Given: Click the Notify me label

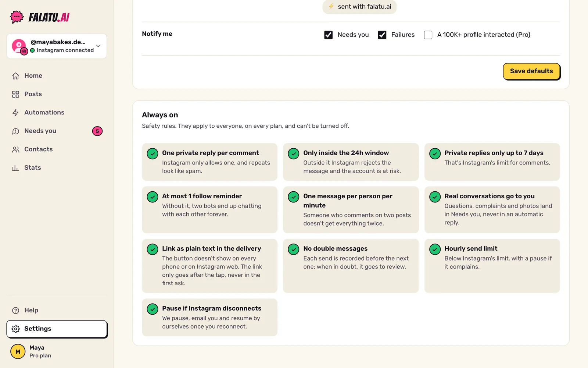Looking at the screenshot, I should click(157, 33).
